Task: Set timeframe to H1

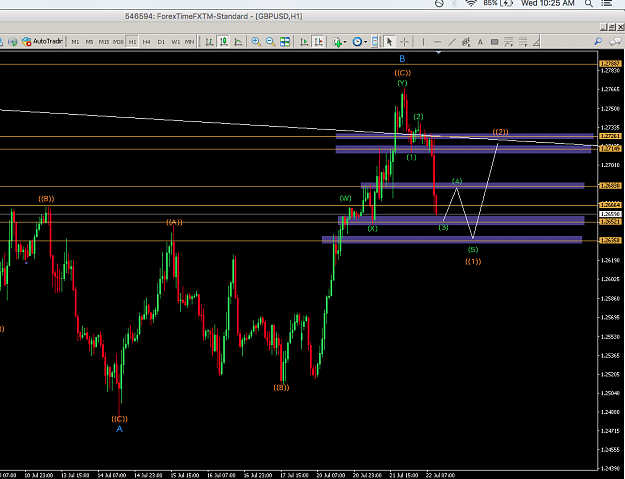Action: pyautogui.click(x=132, y=41)
